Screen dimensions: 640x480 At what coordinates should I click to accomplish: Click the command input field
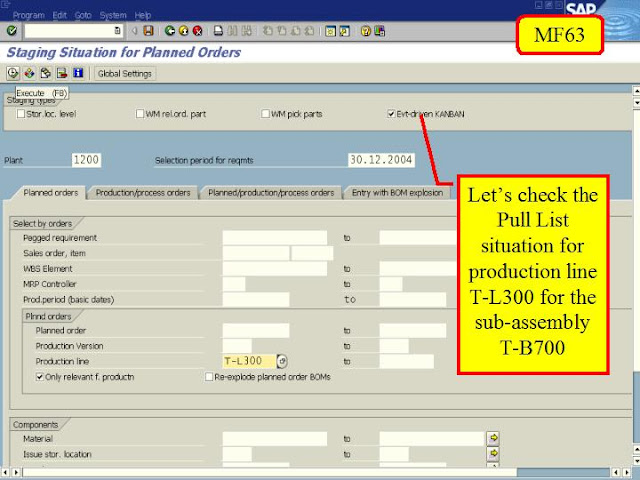point(69,31)
